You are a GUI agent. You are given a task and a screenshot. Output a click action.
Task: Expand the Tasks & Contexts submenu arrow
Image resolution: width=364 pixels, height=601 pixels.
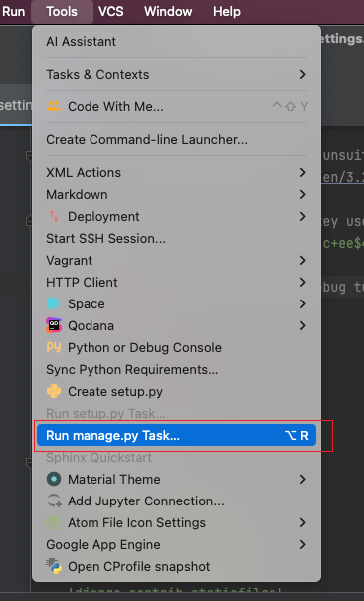point(302,74)
